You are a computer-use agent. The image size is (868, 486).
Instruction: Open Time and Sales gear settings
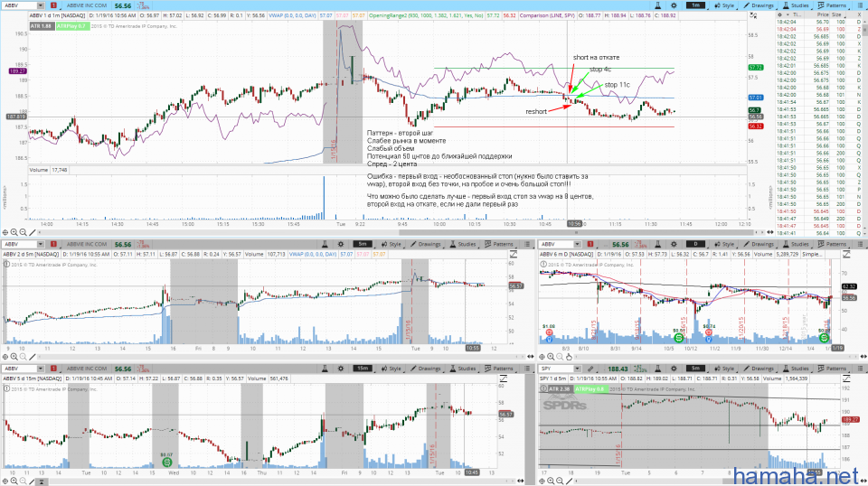780,15
